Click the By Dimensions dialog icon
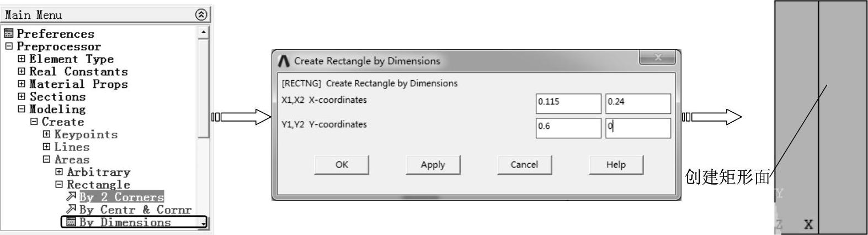868x235 pixels. coord(71,222)
